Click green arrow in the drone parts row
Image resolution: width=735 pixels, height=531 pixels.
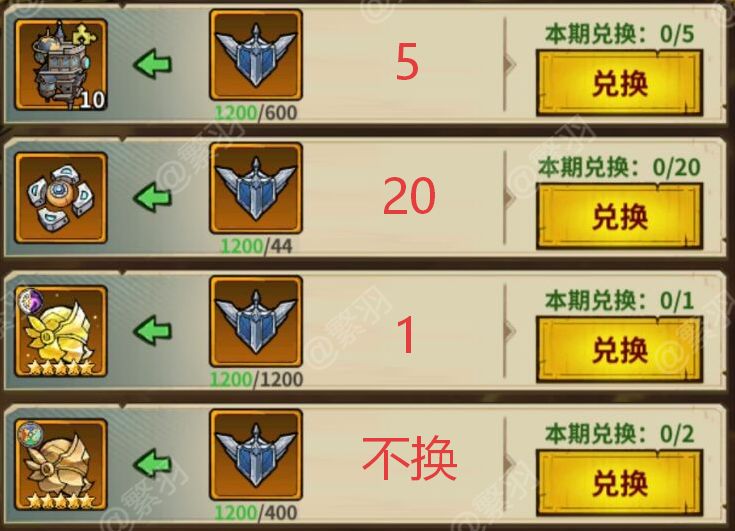click(153, 197)
